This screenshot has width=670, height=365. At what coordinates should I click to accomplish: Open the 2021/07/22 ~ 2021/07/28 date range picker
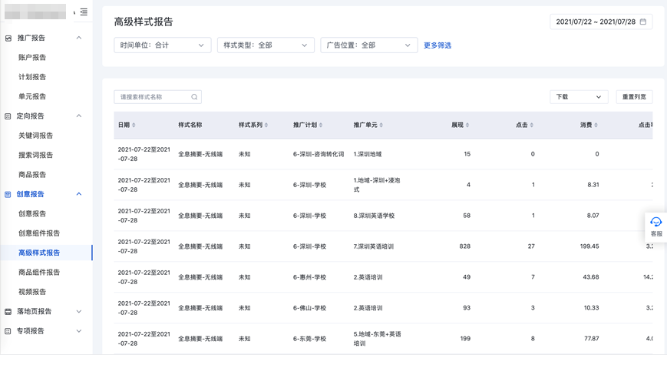601,22
